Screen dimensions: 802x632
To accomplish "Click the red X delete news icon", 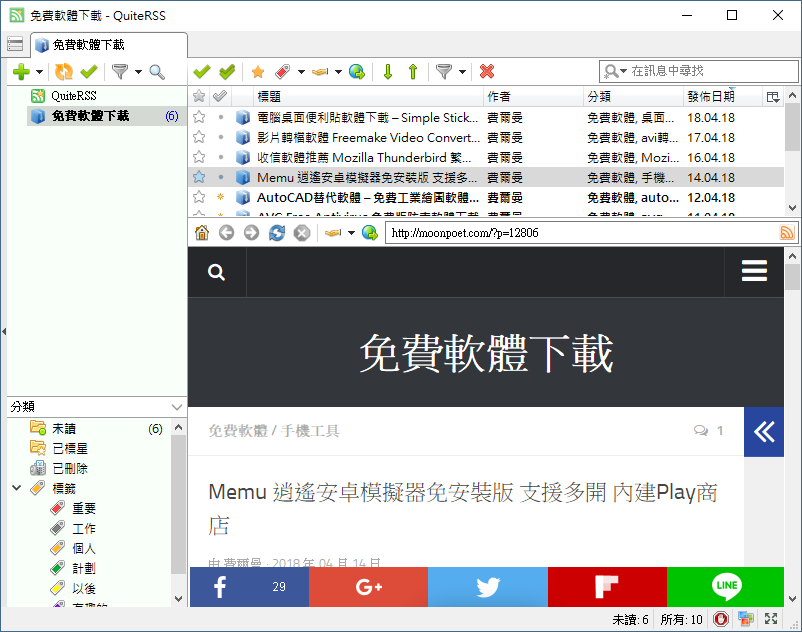I will (x=487, y=71).
